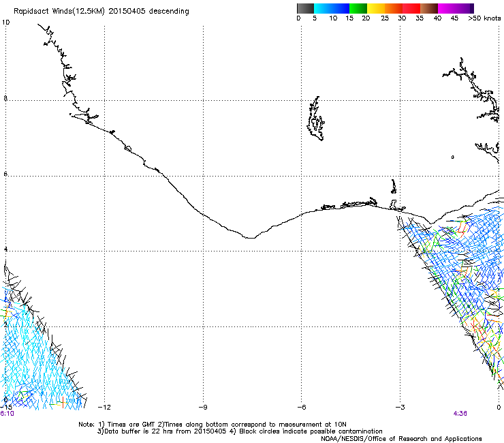Viewport: 504px width, 443px height.
Task: Click the legend value '45'
Action: pyautogui.click(x=454, y=18)
